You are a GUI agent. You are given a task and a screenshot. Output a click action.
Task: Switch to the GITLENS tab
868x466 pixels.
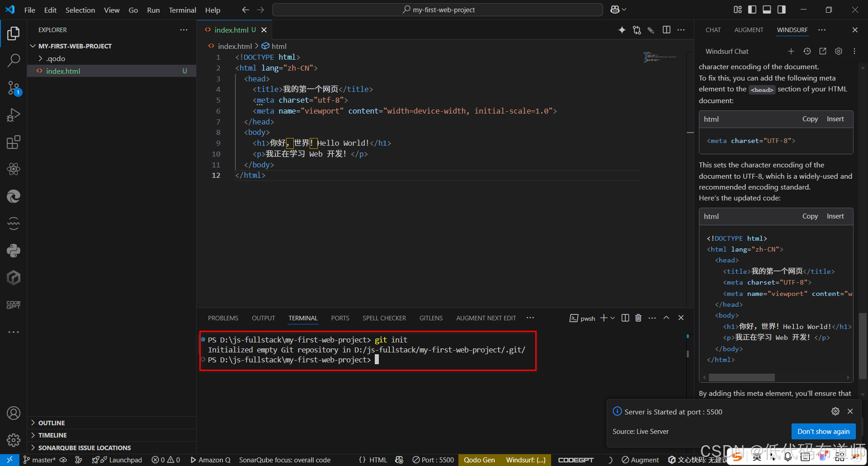(431, 318)
